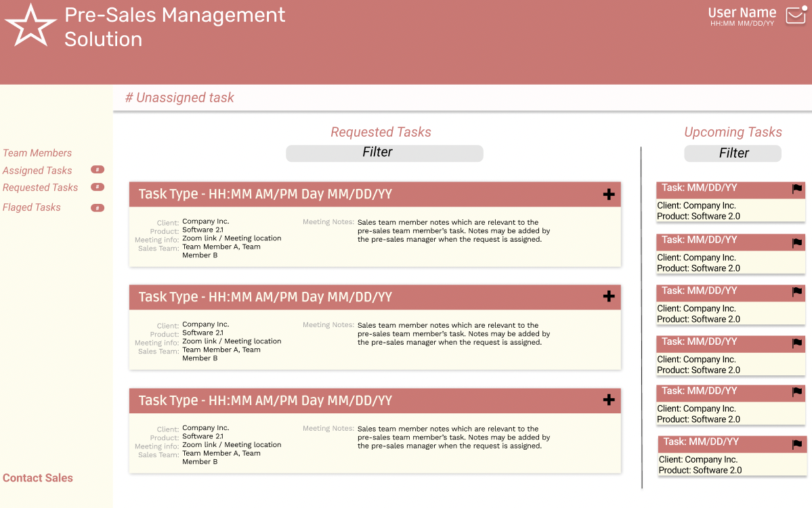This screenshot has height=508, width=812.
Task: Expand the third requested task with plus icon
Action: coord(609,400)
